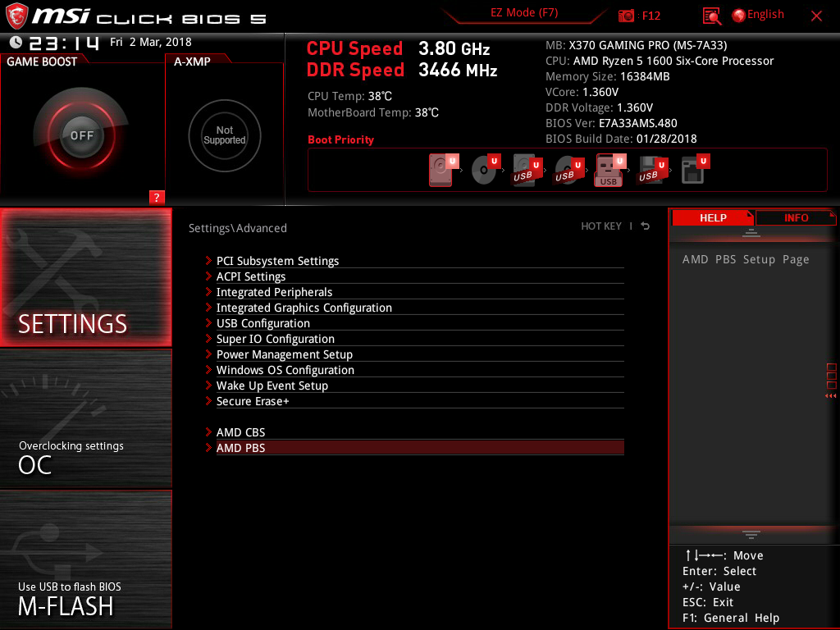Click the AMD Ryzen 5 1600 CPU line
This screenshot has height=630, width=840.
click(x=660, y=61)
